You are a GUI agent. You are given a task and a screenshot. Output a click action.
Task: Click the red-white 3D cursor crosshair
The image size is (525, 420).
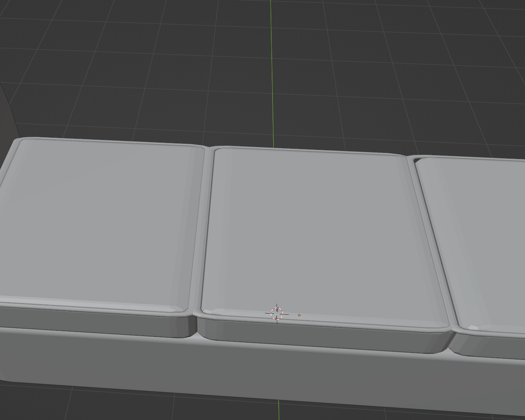pos(277,314)
